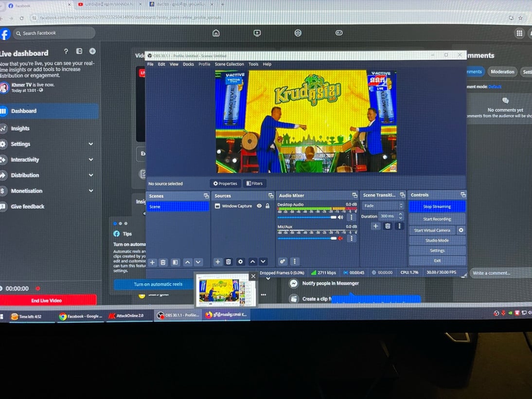Toggle lock on Window Capture source

click(x=267, y=206)
